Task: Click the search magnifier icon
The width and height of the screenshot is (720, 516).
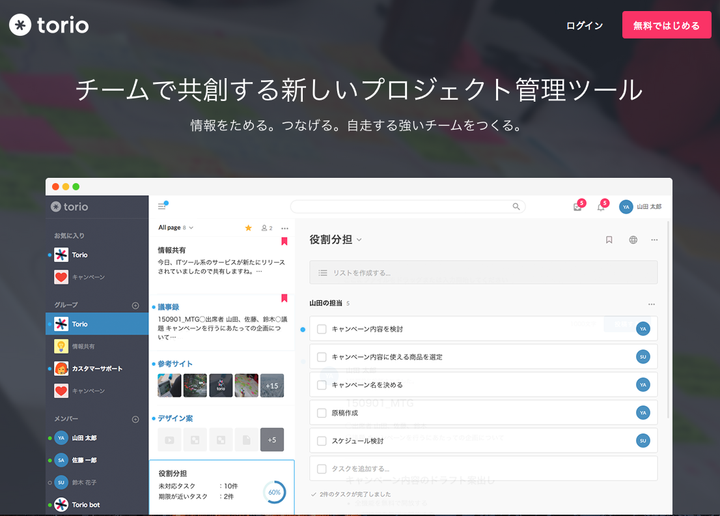Action: coord(516,207)
